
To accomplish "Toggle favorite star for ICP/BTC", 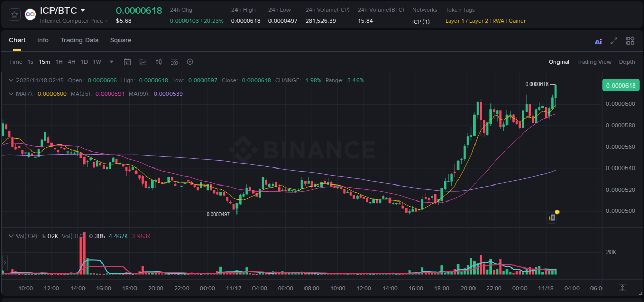I will [x=14, y=14].
